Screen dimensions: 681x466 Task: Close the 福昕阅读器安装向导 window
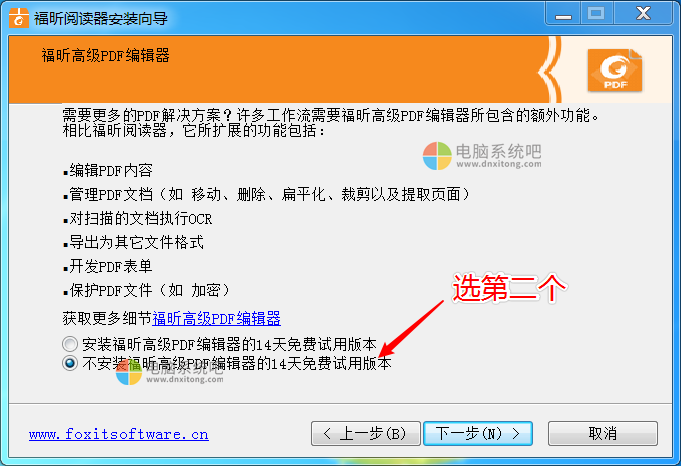pyautogui.click(x=643, y=14)
